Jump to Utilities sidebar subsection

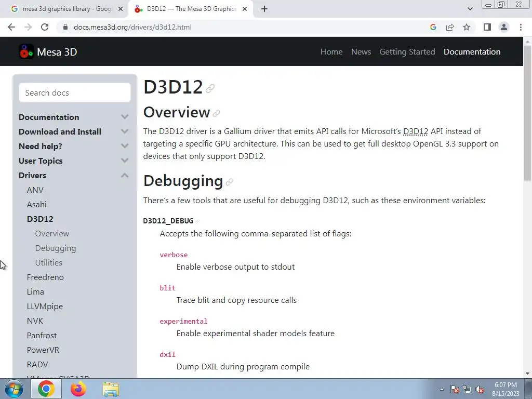click(48, 262)
